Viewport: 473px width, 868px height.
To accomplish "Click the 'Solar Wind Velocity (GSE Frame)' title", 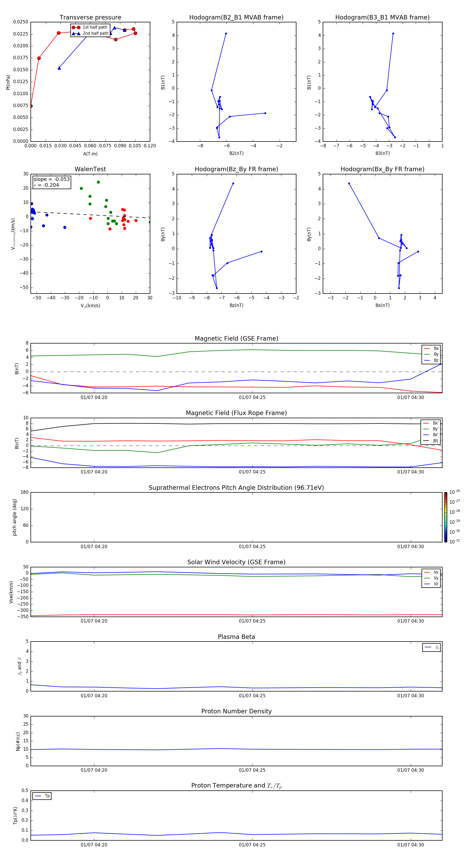I will tap(236, 562).
